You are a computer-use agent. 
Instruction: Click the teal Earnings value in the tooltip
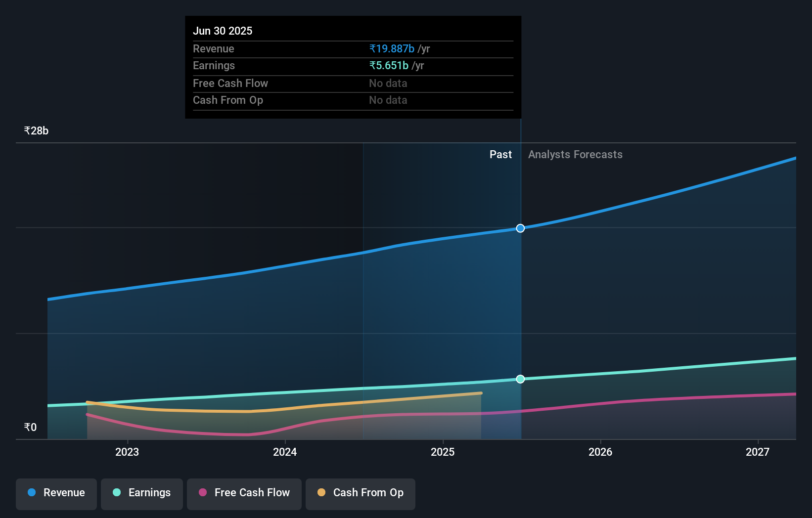pyautogui.click(x=388, y=65)
